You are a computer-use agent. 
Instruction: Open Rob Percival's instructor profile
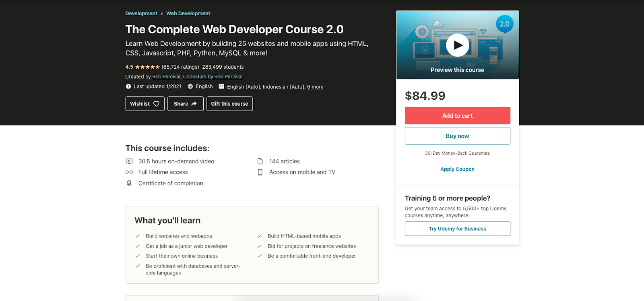(x=166, y=77)
